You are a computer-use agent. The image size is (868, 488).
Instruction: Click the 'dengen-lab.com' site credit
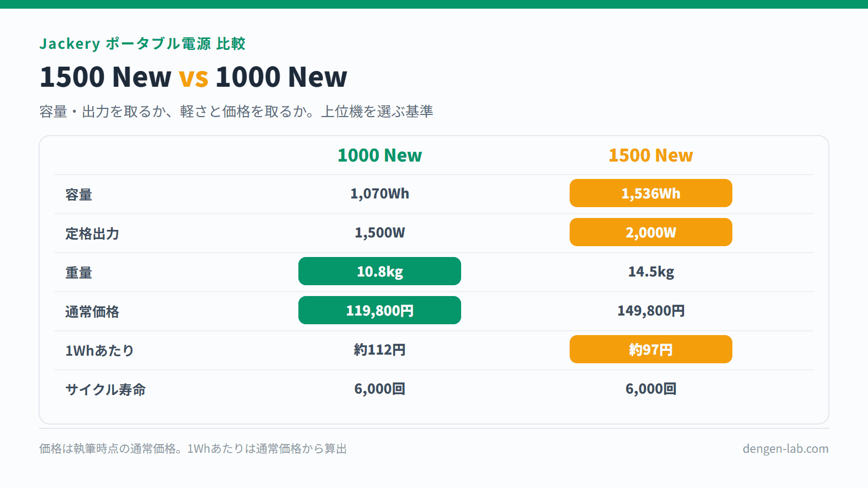coord(786,449)
